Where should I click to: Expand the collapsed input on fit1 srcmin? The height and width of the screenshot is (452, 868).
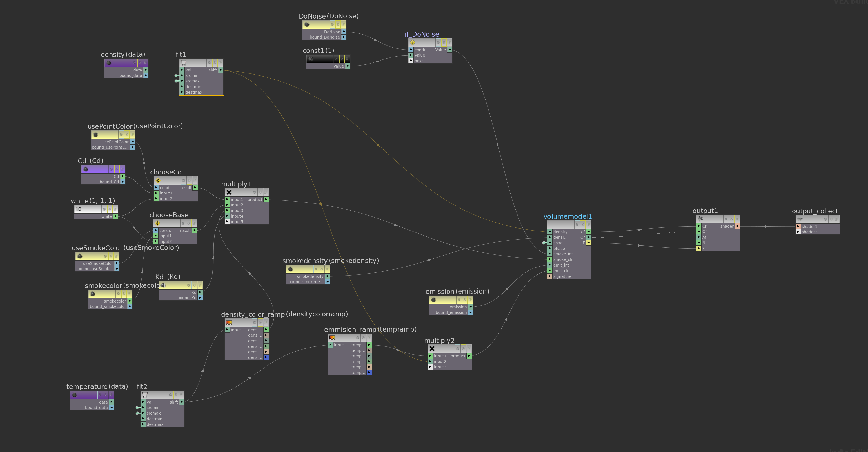click(x=176, y=75)
